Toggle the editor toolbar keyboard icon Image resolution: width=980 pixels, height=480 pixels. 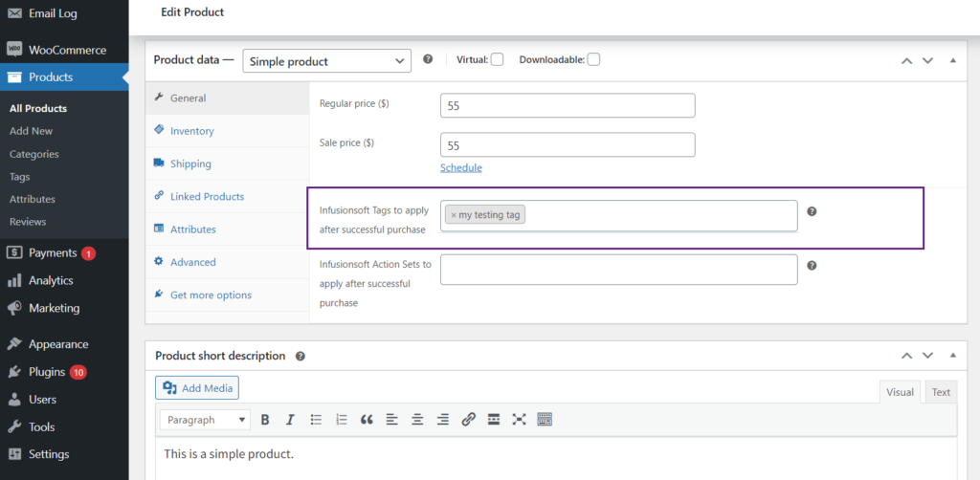[x=545, y=420]
